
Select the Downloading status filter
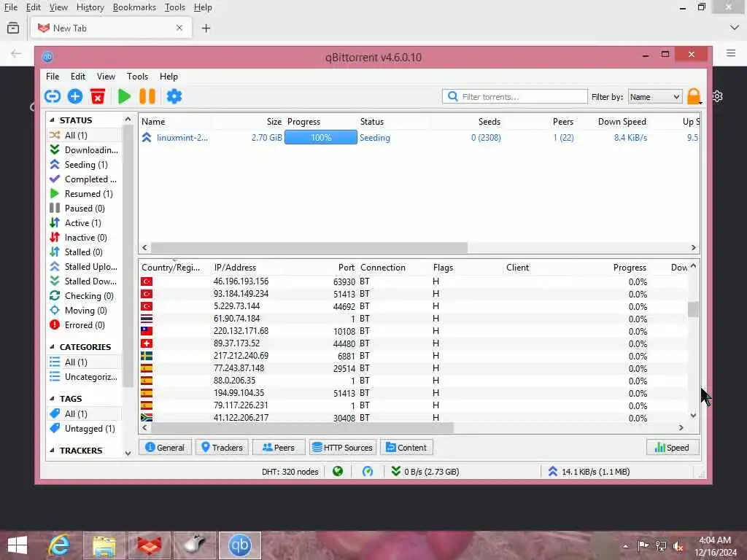pos(85,150)
